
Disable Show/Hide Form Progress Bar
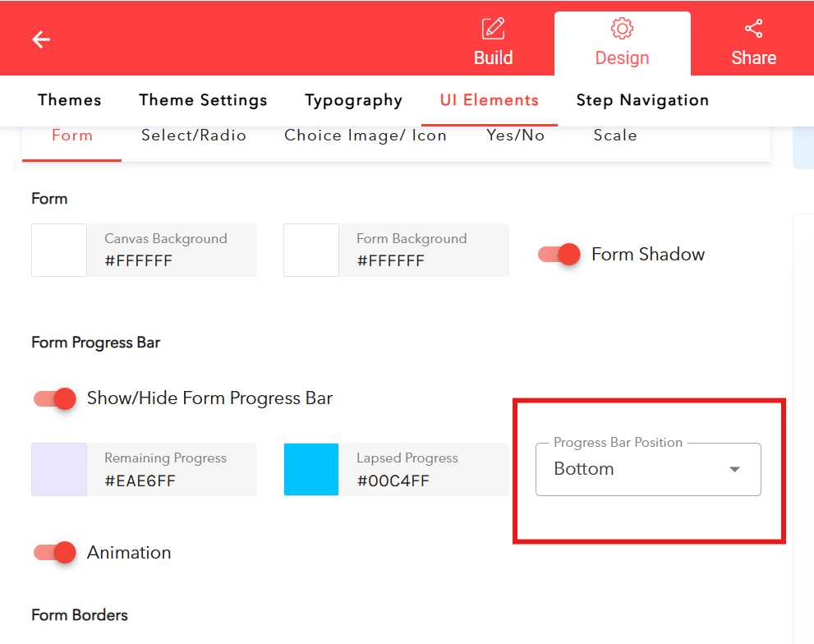click(x=53, y=398)
